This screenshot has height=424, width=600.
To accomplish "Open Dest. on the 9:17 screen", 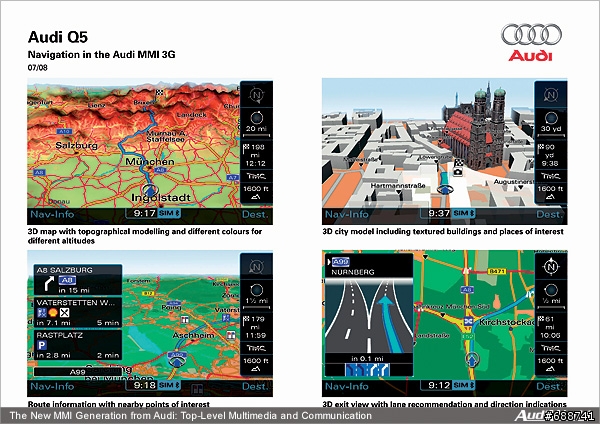I will tap(255, 214).
